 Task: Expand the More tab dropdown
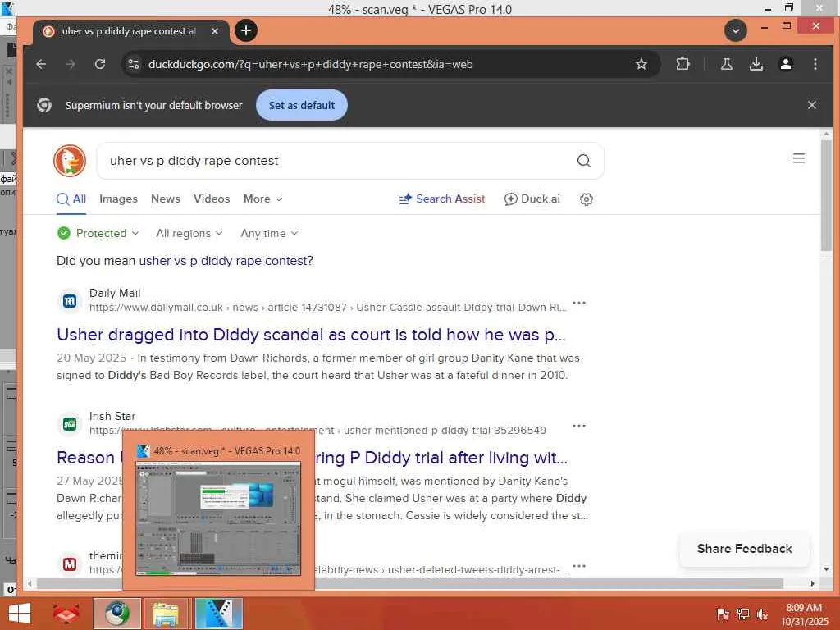point(262,199)
